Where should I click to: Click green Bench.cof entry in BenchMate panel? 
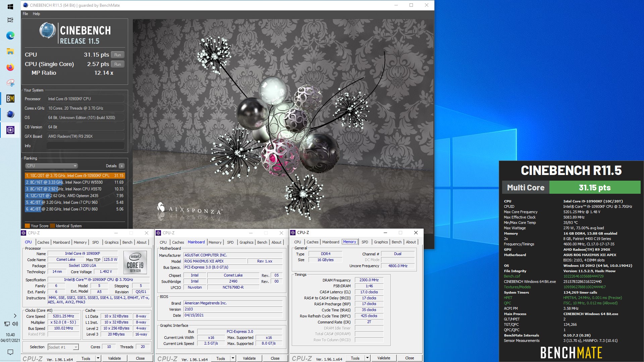pyautogui.click(x=512, y=276)
